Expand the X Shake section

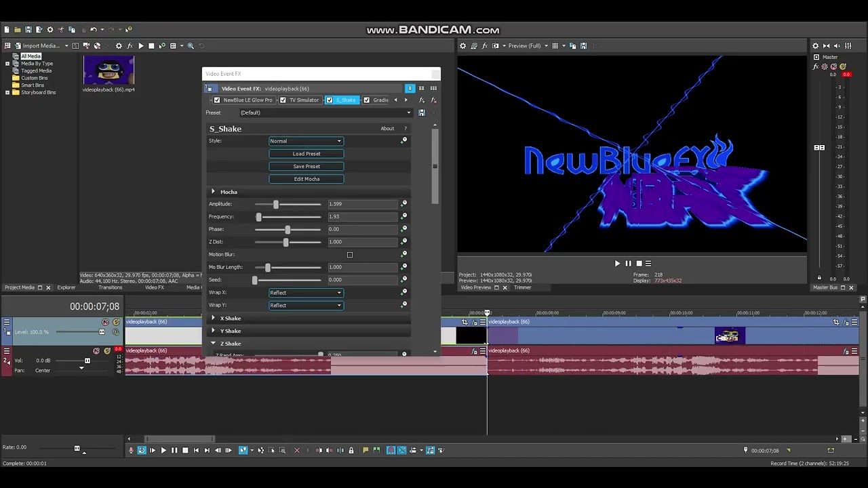pyautogui.click(x=213, y=319)
